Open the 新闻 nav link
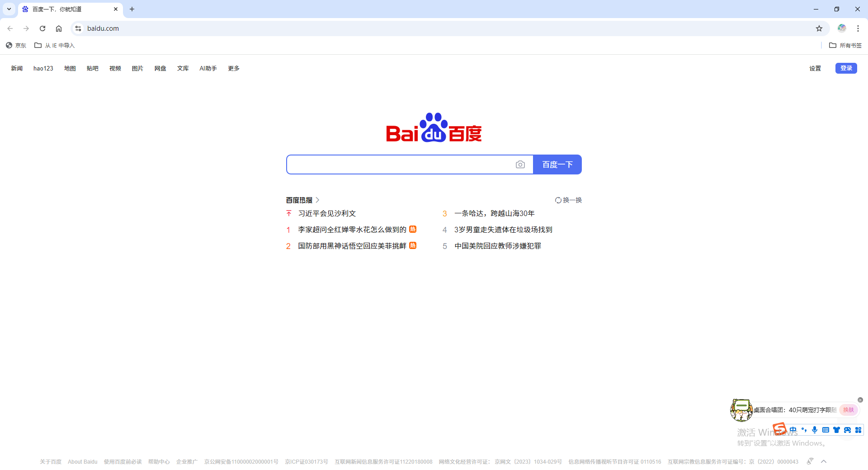 point(17,68)
